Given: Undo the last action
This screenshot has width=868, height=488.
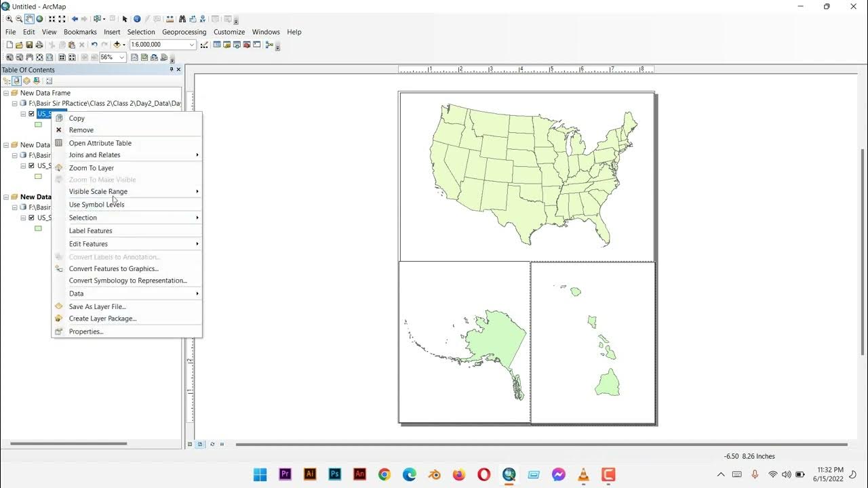Looking at the screenshot, I should coord(94,45).
